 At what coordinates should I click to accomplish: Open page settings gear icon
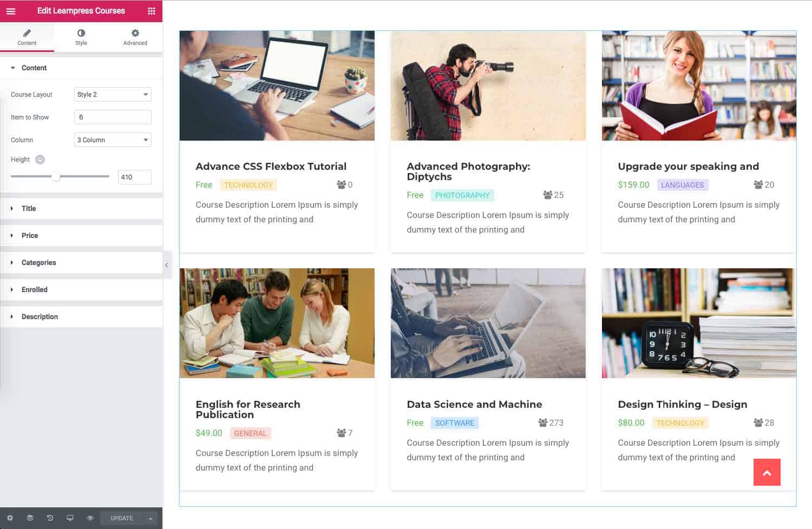[x=10, y=518]
